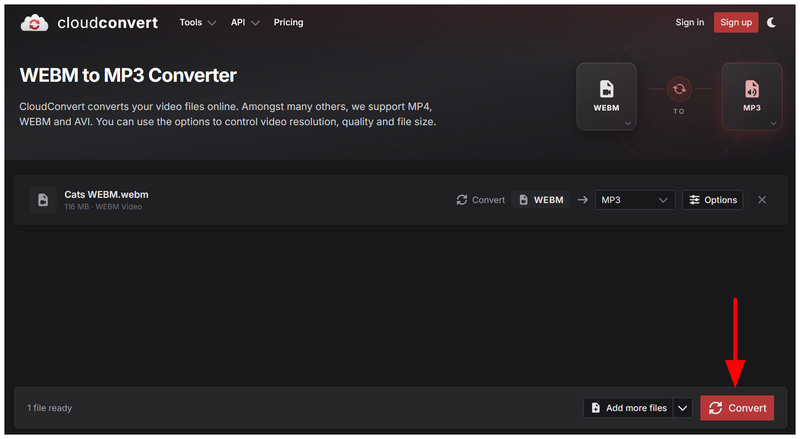800x439 pixels.
Task: Click the file icon beside Cats WEBM.webm
Action: tap(43, 200)
